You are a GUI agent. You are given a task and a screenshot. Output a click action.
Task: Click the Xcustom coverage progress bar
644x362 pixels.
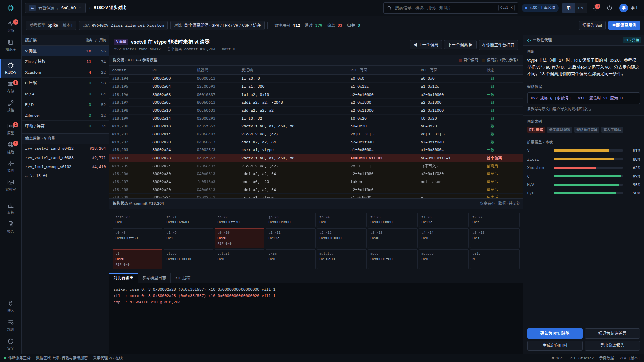[588, 168]
